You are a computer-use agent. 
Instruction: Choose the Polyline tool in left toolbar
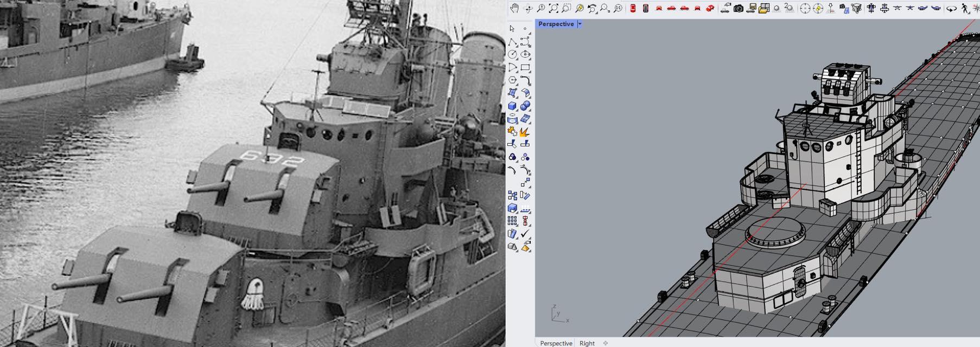512,42
